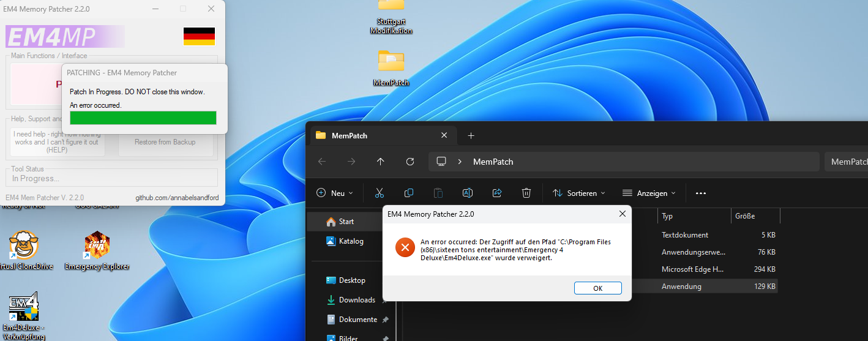Click the MemPatch address bar path
This screenshot has height=341, width=868.
point(493,162)
